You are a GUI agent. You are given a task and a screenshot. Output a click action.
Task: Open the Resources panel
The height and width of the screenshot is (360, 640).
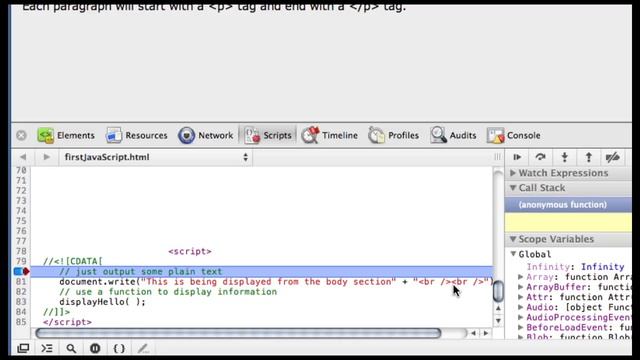137,135
